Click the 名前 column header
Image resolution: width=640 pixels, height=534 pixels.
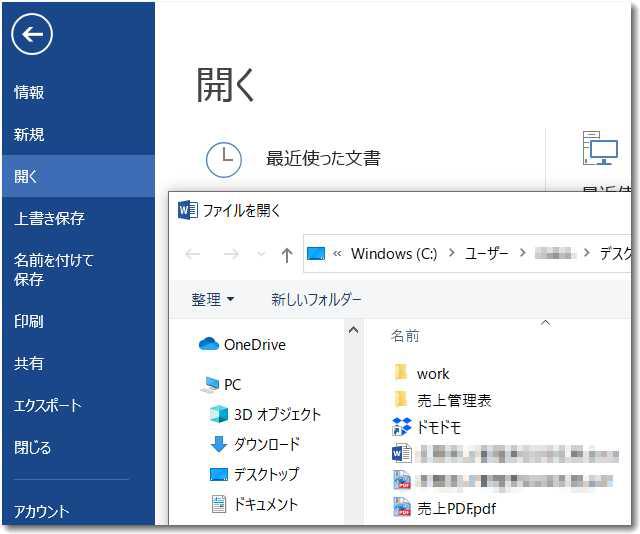pos(405,336)
